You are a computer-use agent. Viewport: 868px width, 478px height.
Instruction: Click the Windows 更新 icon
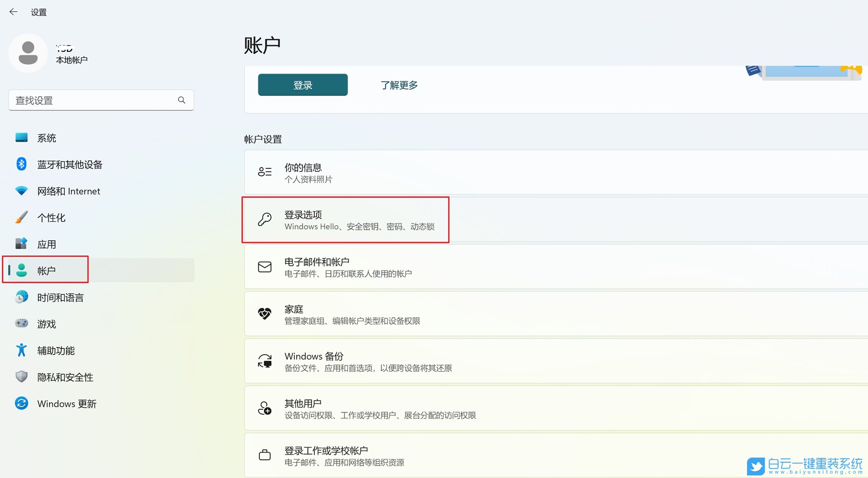pos(21,403)
